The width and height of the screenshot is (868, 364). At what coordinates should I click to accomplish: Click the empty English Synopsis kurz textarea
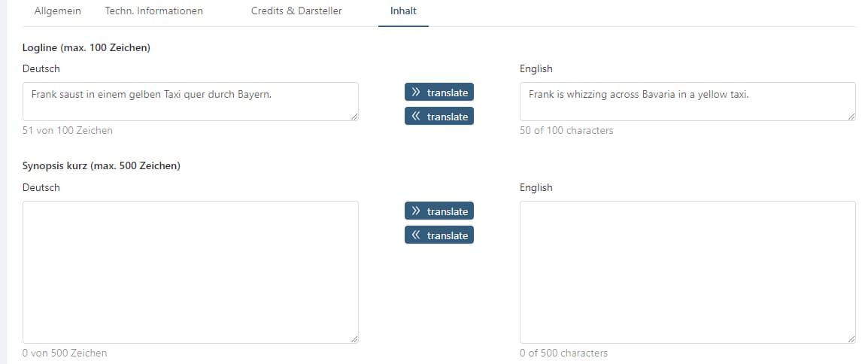687,271
